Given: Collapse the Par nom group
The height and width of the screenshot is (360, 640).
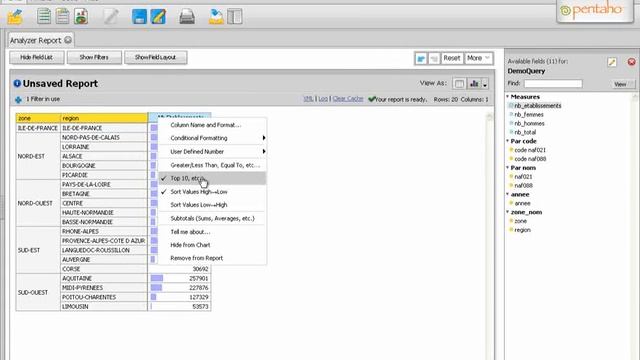Looking at the screenshot, I should (x=508, y=168).
